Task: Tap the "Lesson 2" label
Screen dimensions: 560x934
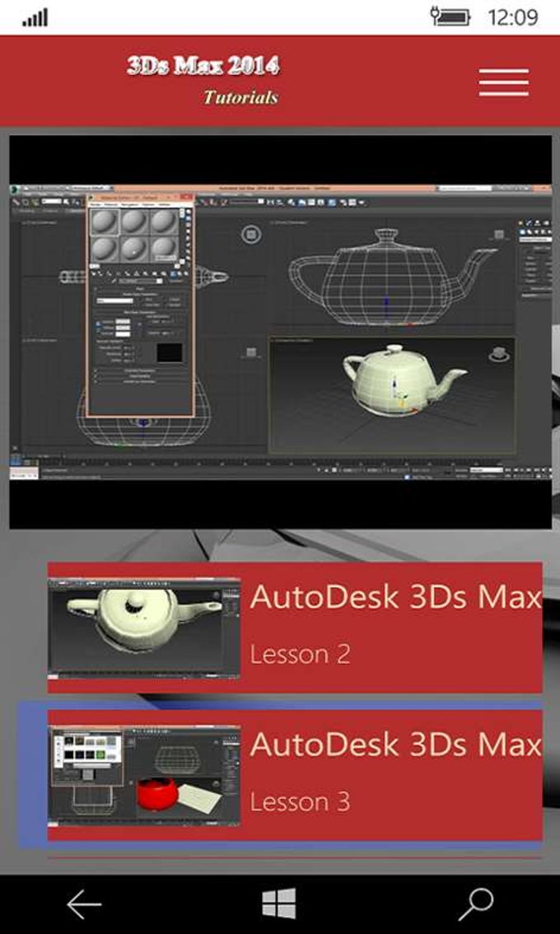Action: coord(300,655)
